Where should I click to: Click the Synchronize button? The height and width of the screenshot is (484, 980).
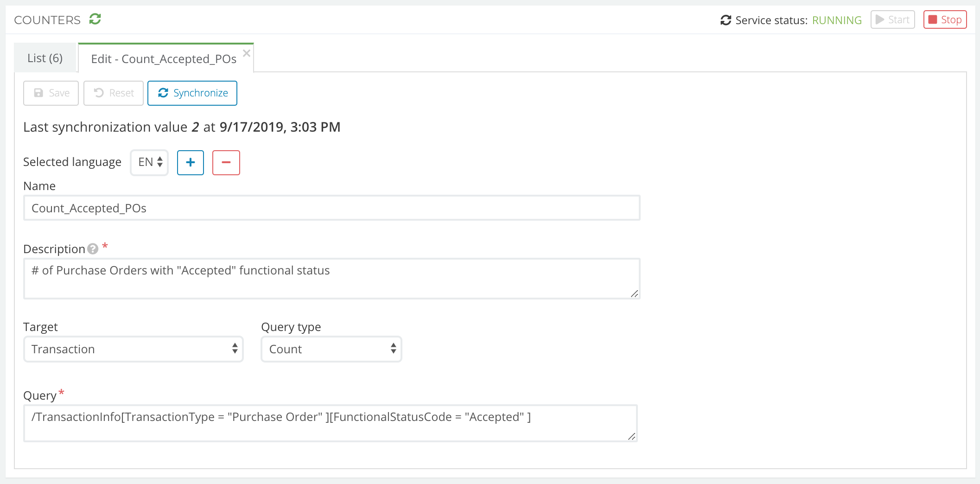(x=192, y=93)
